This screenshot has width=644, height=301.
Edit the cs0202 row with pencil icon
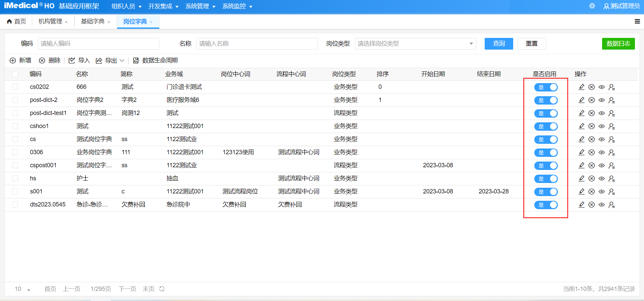(x=582, y=87)
